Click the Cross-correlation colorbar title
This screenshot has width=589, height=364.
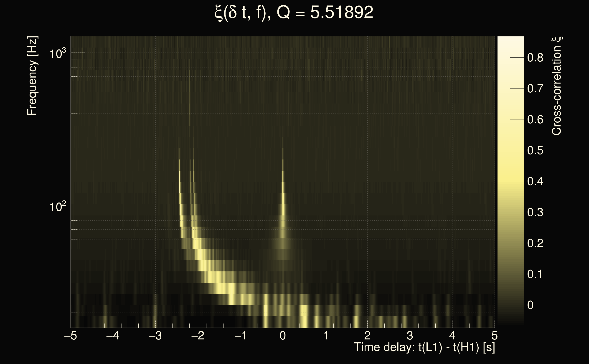[x=557, y=86]
